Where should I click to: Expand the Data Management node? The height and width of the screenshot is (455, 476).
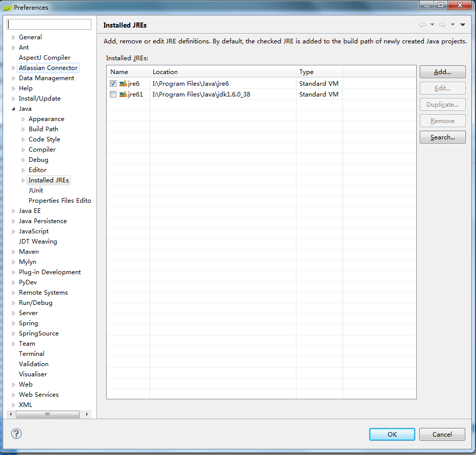click(x=13, y=78)
